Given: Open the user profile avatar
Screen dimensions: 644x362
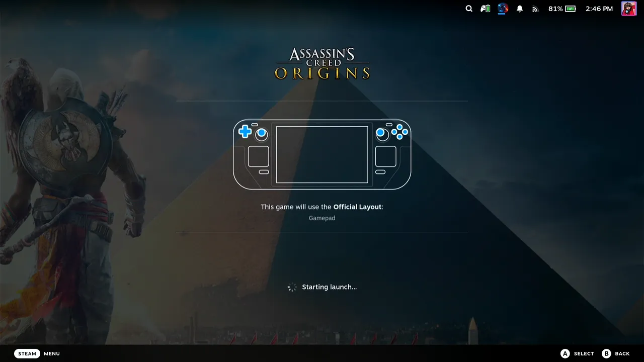Looking at the screenshot, I should (629, 9).
